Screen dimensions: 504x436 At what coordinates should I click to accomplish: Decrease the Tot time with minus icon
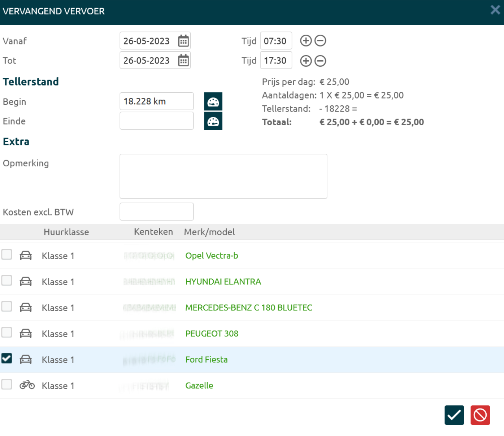tap(320, 61)
